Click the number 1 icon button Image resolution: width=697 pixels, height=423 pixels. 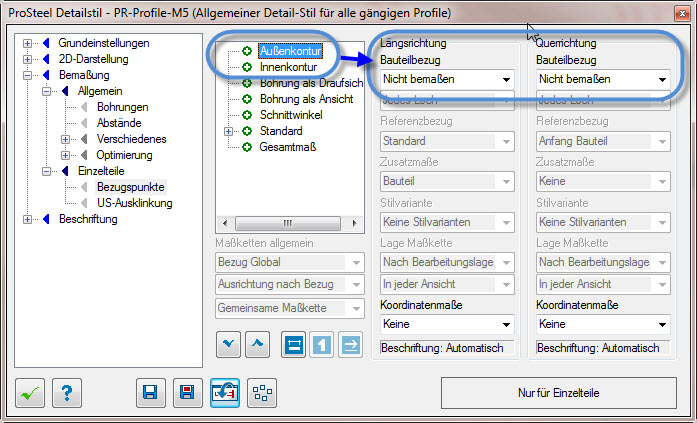[x=322, y=344]
